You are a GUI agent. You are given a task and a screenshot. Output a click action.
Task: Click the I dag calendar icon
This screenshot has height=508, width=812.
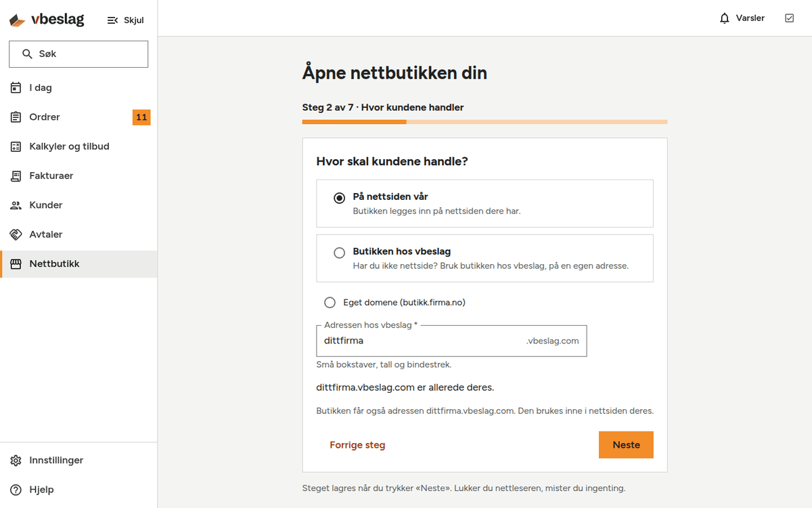16,87
